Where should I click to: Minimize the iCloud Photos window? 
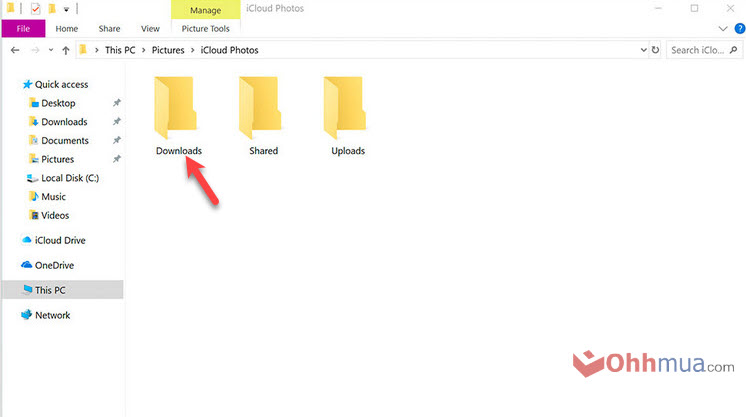pos(658,9)
